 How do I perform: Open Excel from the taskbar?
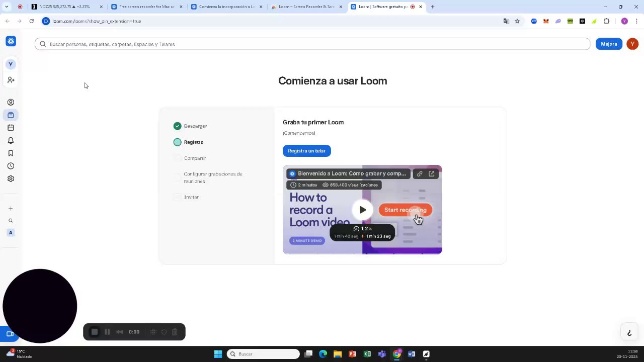point(367,354)
